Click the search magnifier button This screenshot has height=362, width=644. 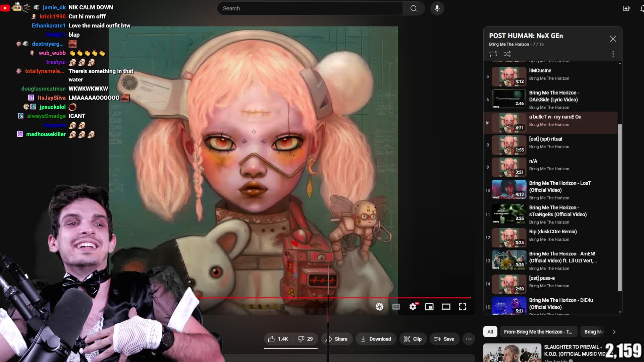point(414,8)
